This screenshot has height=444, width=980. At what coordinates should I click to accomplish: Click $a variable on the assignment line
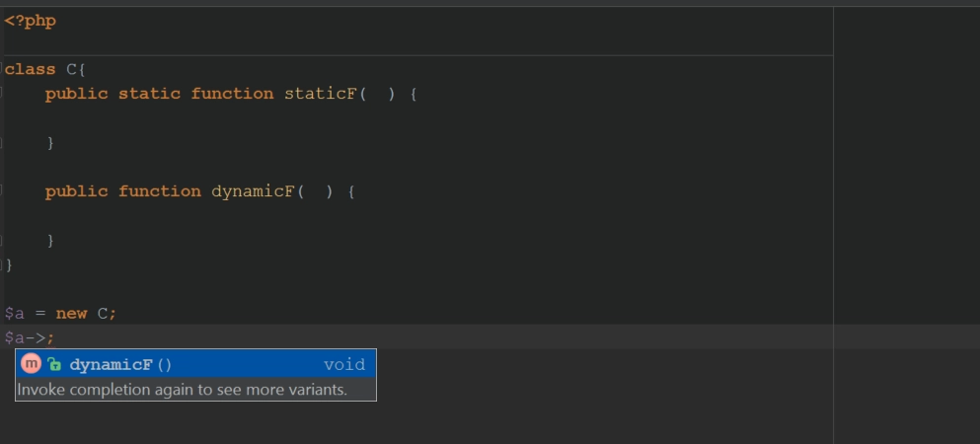tap(15, 314)
